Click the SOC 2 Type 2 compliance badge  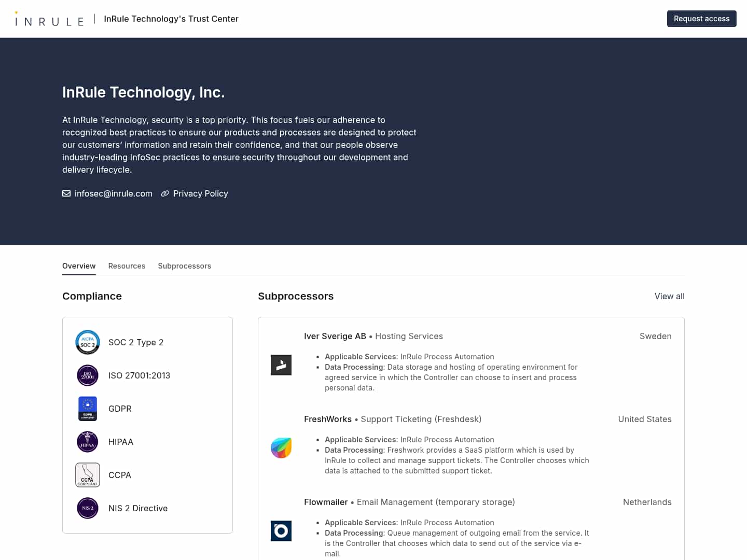point(87,342)
